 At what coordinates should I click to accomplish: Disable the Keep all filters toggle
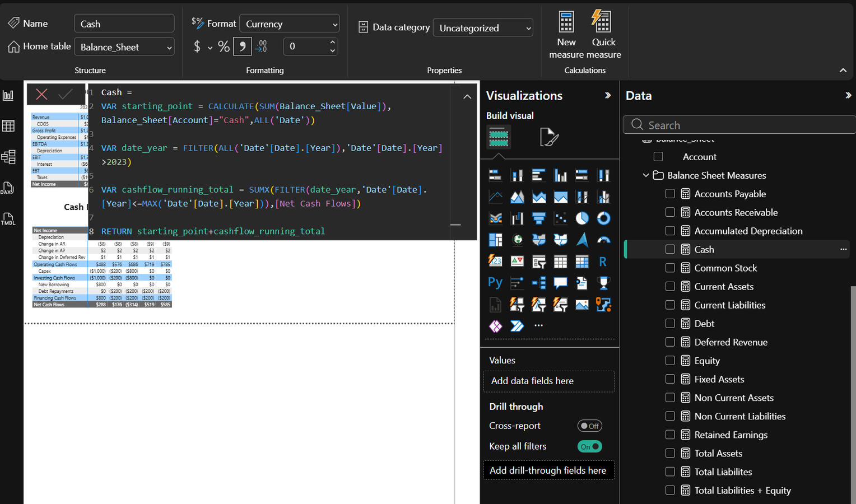[589, 446]
